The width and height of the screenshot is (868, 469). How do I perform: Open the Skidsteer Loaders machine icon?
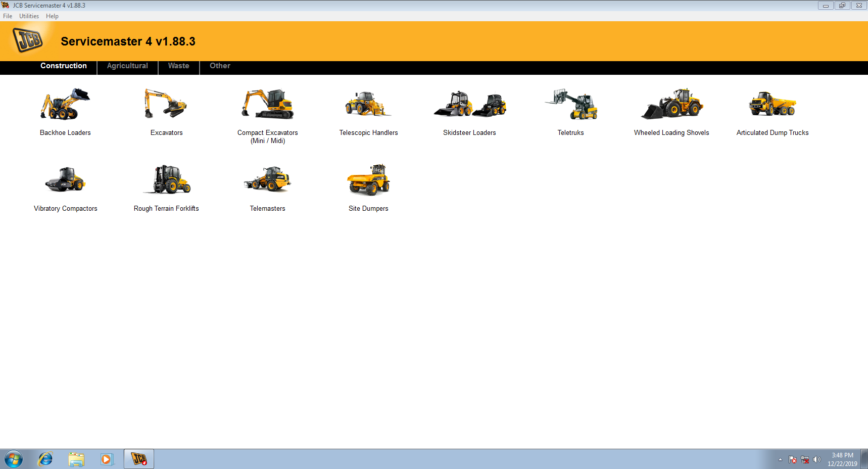(470, 104)
